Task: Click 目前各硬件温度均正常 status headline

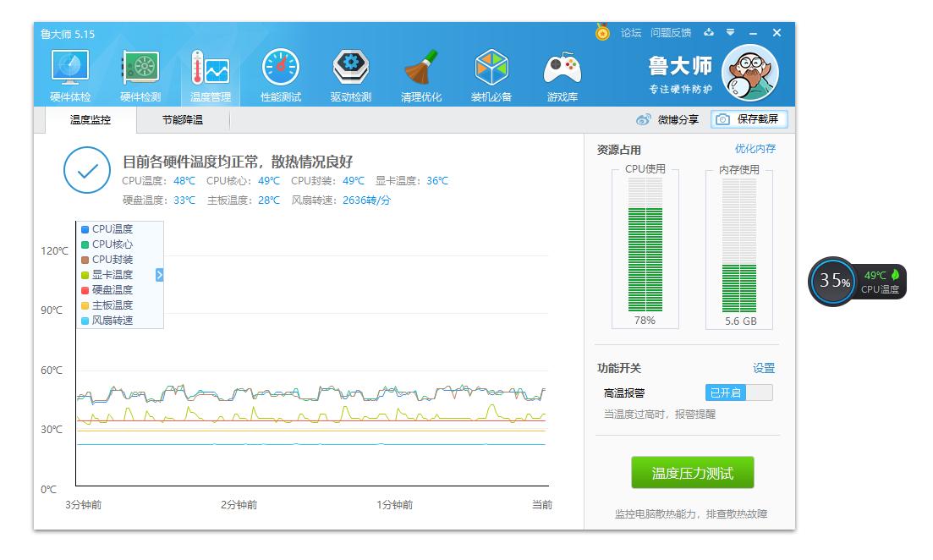Action: point(238,162)
